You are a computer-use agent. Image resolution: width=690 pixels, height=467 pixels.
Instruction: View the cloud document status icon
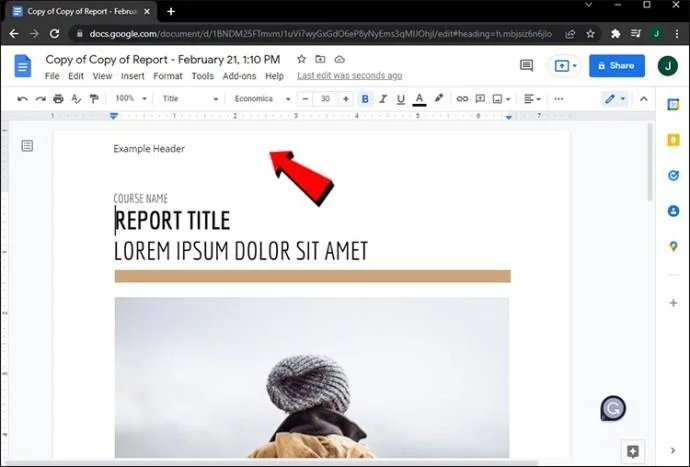coord(339,59)
